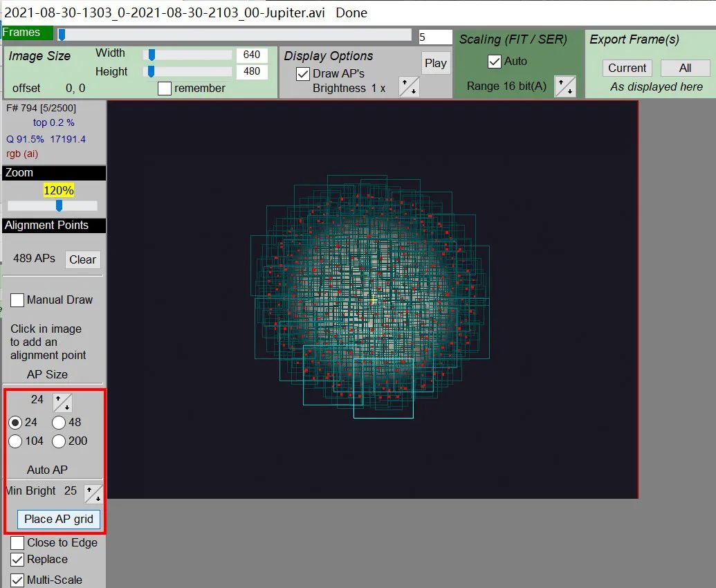716x588 pixels.
Task: Click the Zoom slider handle
Action: (59, 205)
